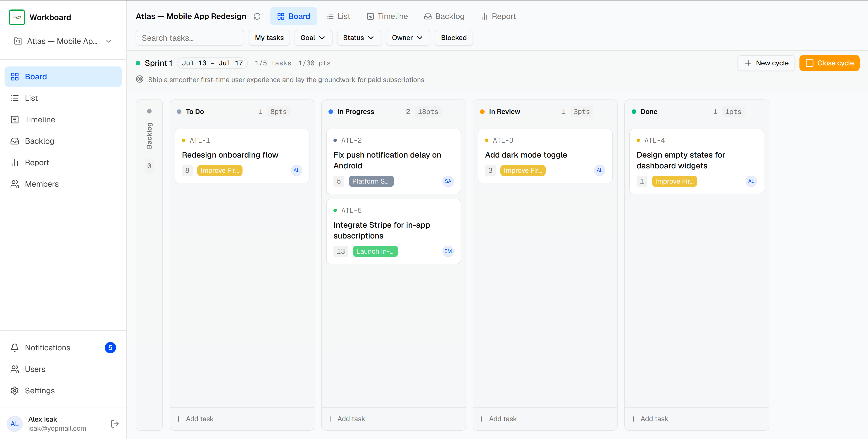Image resolution: width=868 pixels, height=439 pixels.
Task: Open the Members page
Action: pyautogui.click(x=63, y=184)
